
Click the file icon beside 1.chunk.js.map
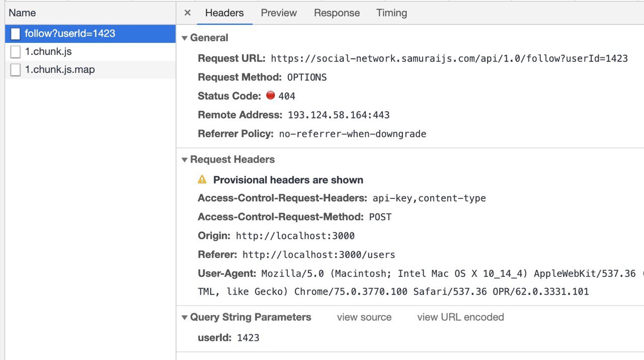[x=16, y=70]
